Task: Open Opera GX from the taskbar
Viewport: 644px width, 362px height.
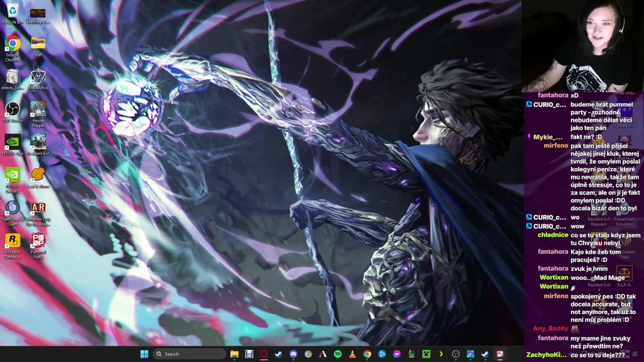Action: click(x=264, y=354)
